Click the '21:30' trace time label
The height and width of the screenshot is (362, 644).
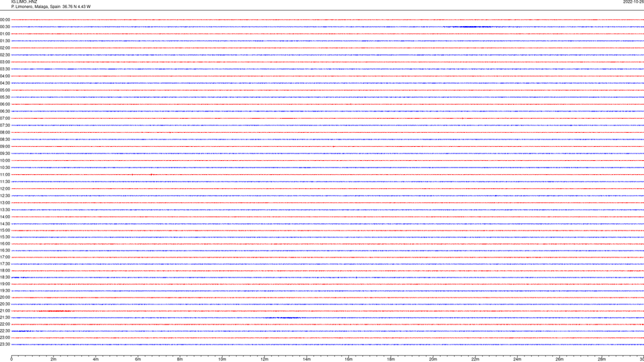(x=5, y=318)
